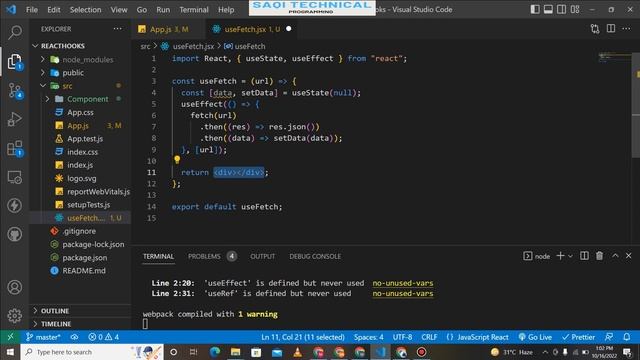
Task: Open editor More Actions ellipsis
Action: click(626, 29)
